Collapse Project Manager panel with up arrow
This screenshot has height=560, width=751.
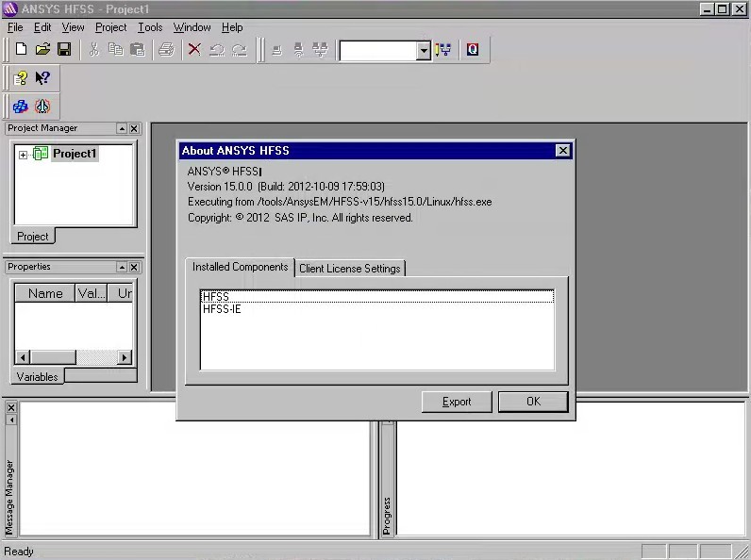pyautogui.click(x=122, y=128)
